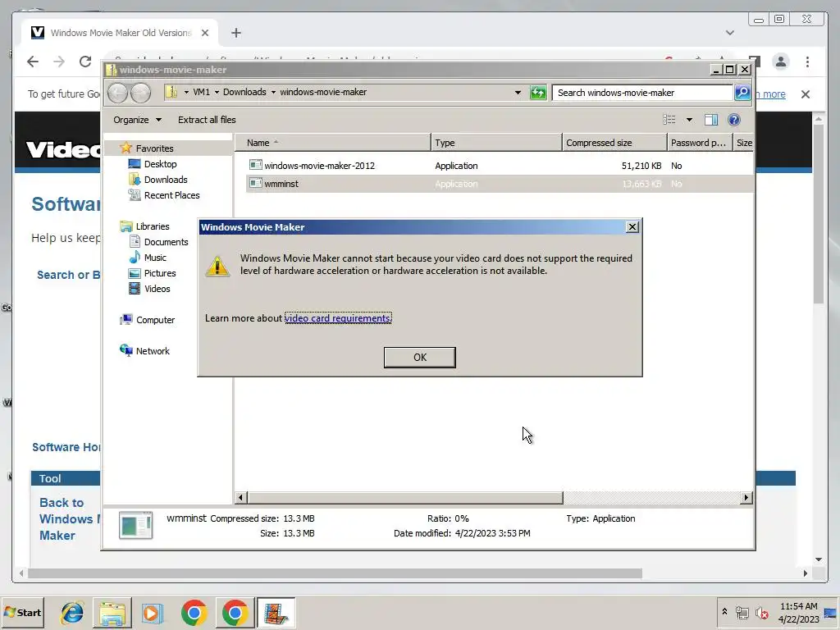The height and width of the screenshot is (630, 840).
Task: Open Pictures library in navigation pane
Action: pos(160,272)
